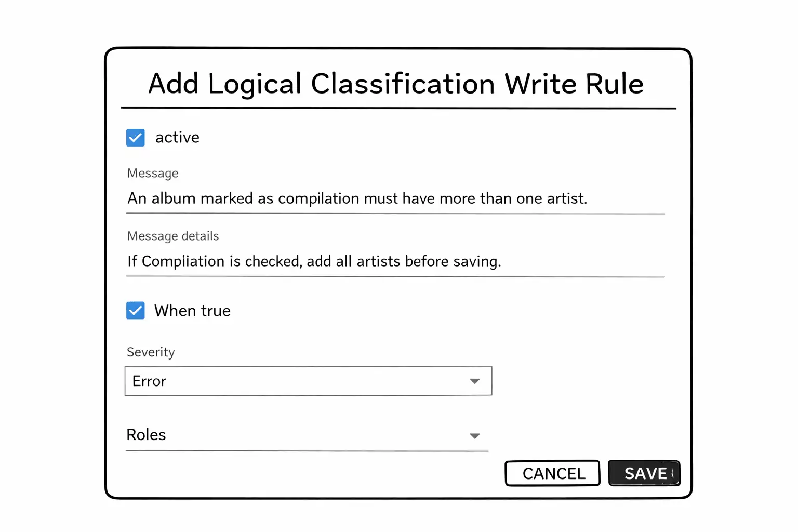798x532 pixels.
Task: Click the Roles dropdown chevron icon
Action: [x=474, y=436]
